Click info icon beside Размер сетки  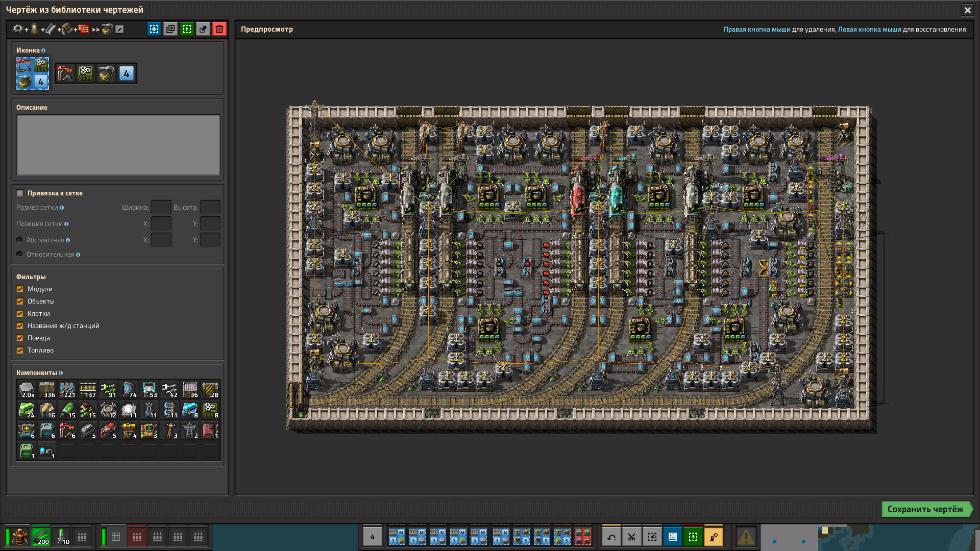62,208
